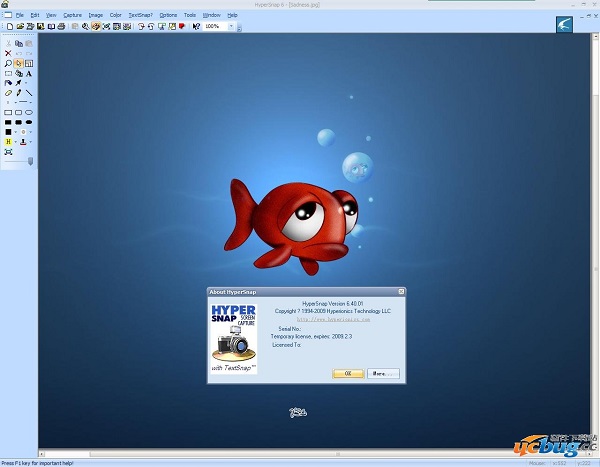Click the horizontal scrollbar below the image

(x=314, y=454)
